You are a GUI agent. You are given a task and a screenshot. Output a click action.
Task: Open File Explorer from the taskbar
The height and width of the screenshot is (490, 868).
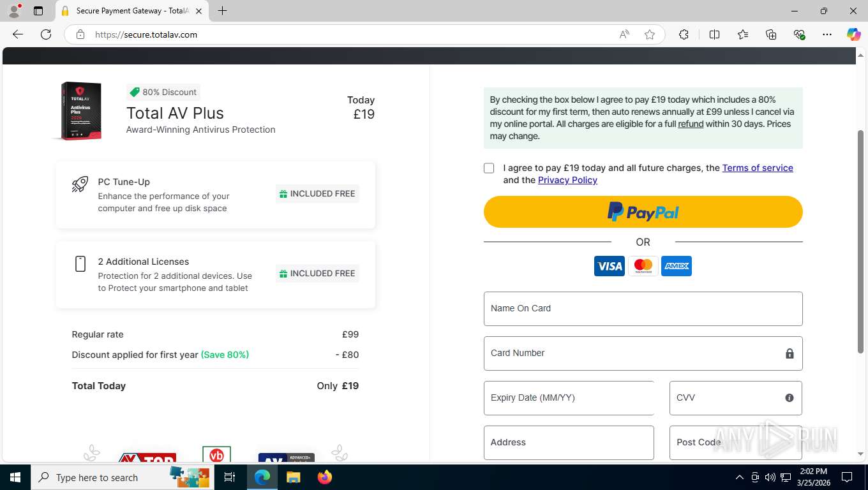[293, 477]
